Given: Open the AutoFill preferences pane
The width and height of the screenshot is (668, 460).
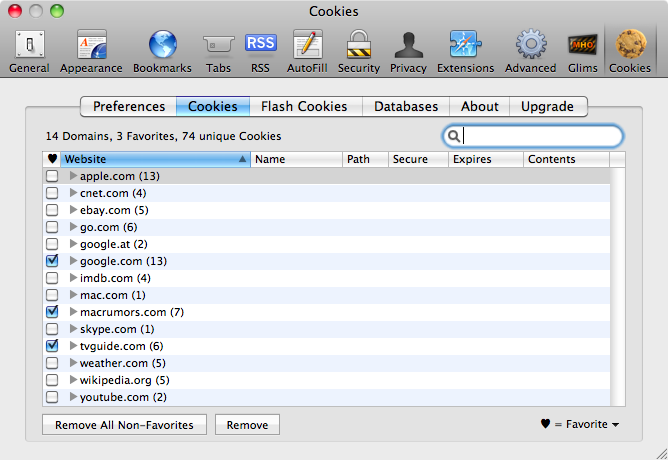Looking at the screenshot, I should pos(307,52).
